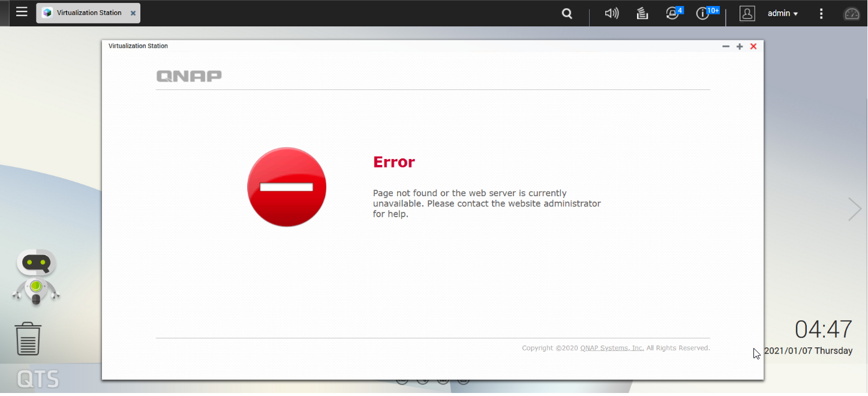Expand the admin account dropdown

pos(783,13)
